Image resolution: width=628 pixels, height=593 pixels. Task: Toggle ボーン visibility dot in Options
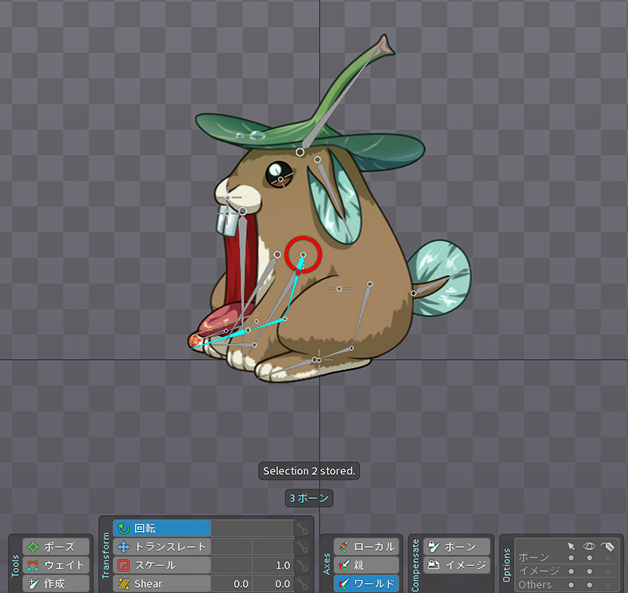(x=589, y=558)
